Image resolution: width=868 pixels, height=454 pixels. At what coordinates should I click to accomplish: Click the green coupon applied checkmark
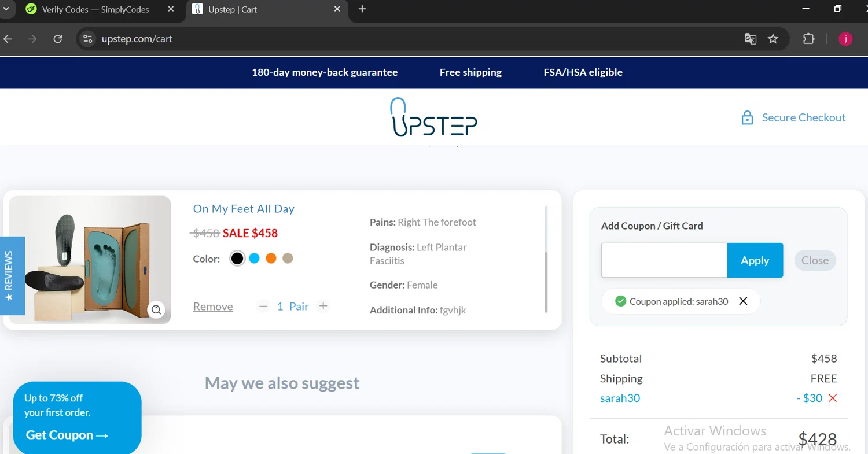coord(620,301)
